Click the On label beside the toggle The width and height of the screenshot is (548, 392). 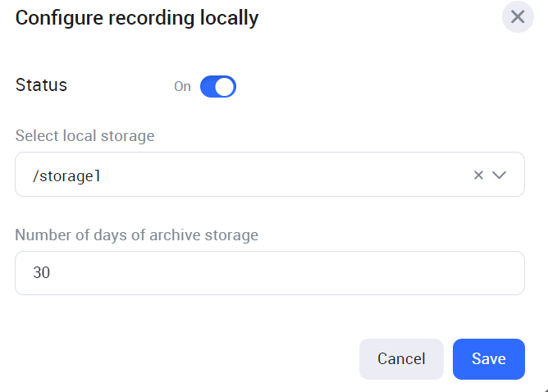point(182,86)
